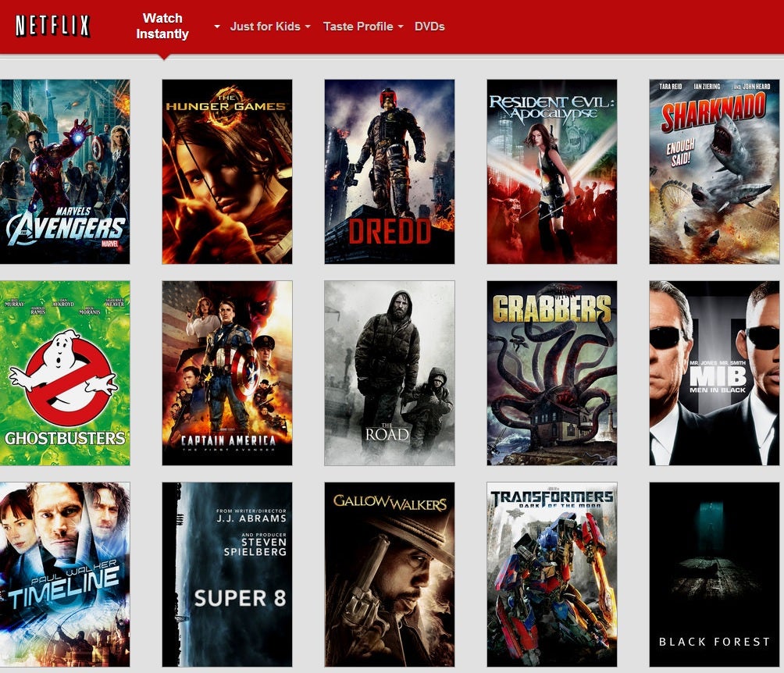Open the Black Forest poster
The height and width of the screenshot is (673, 784).
click(x=715, y=575)
